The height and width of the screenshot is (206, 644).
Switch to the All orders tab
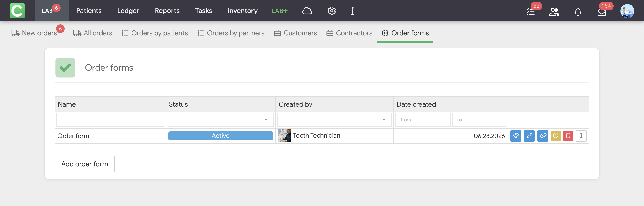(x=92, y=33)
